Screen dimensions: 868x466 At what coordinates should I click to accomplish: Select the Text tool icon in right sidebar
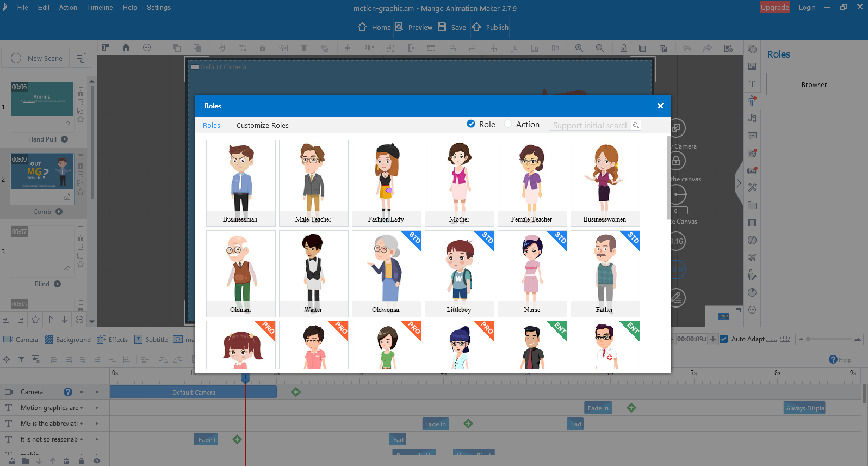point(752,84)
